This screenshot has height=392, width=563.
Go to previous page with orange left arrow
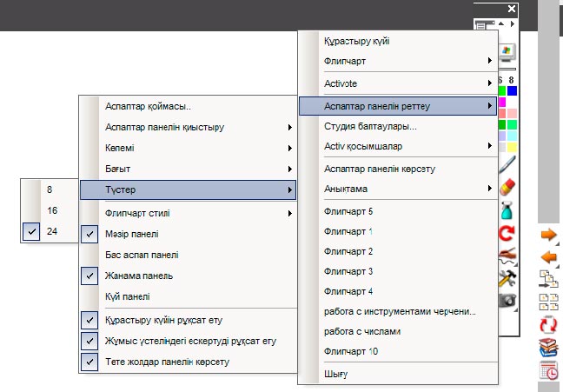[548, 257]
